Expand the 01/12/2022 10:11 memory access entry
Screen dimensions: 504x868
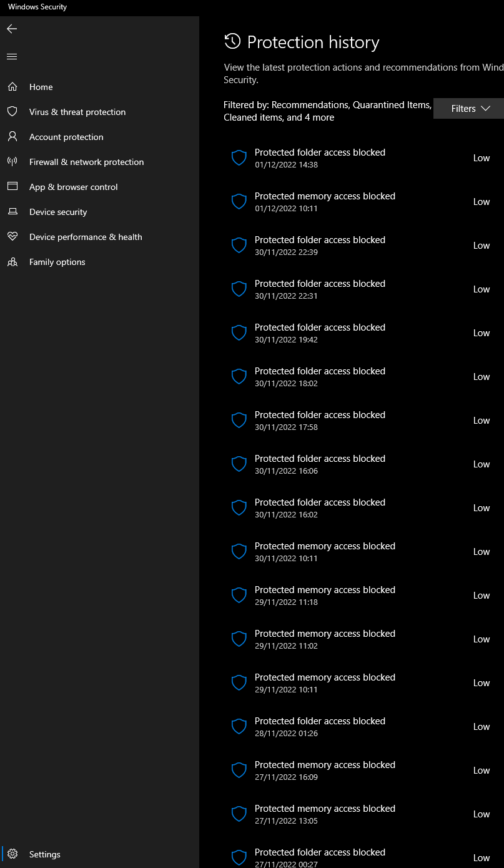pyautogui.click(x=363, y=202)
